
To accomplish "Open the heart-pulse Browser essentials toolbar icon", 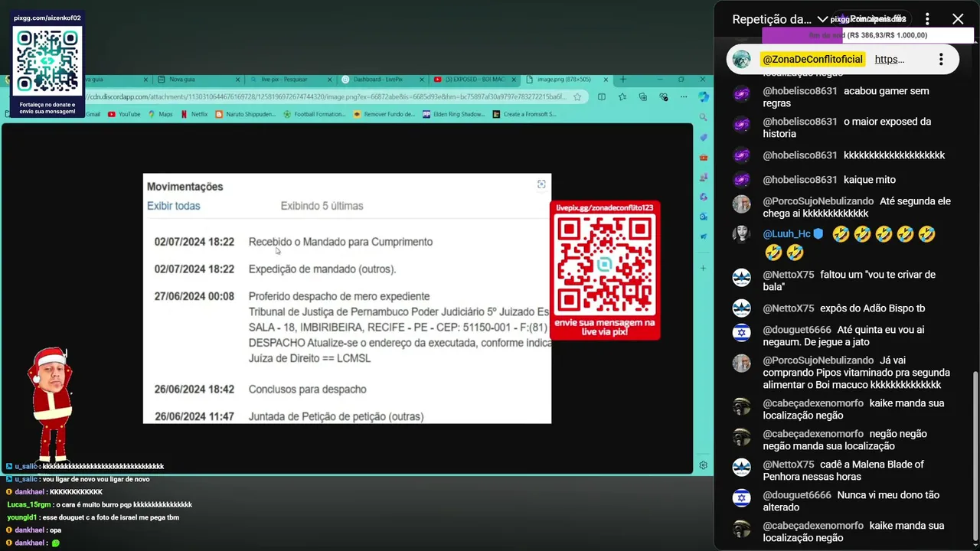I will [663, 96].
